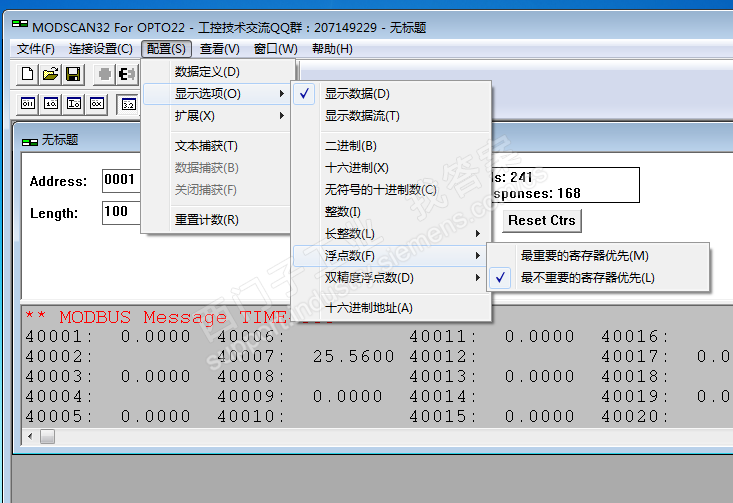This screenshot has width=733, height=503.
Task: Select 最重要的寄存器优先(M) option
Action: pyautogui.click(x=598, y=256)
